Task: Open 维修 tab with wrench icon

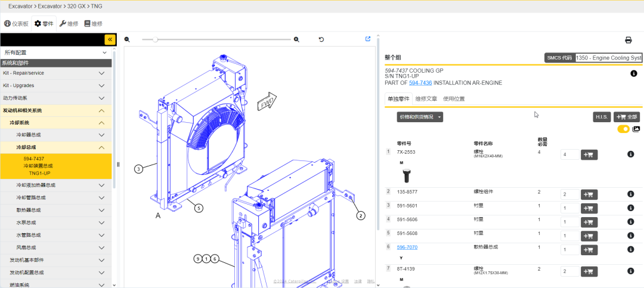Action: click(x=69, y=24)
